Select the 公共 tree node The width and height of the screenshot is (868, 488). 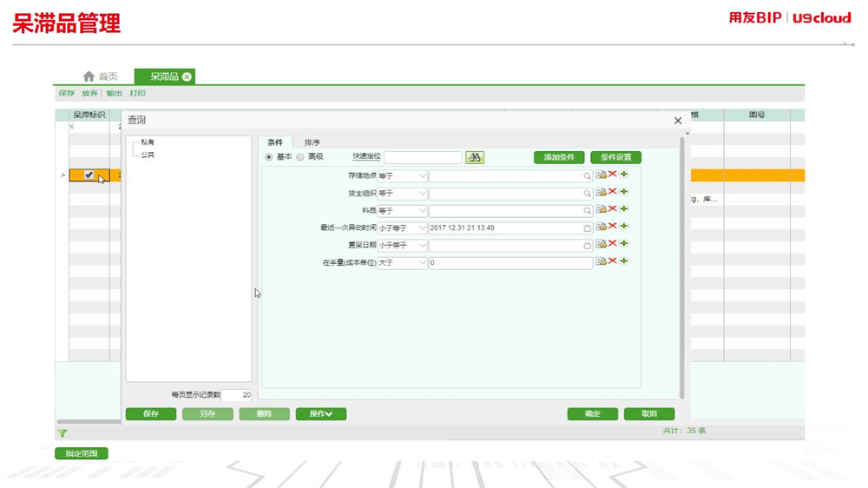click(148, 155)
